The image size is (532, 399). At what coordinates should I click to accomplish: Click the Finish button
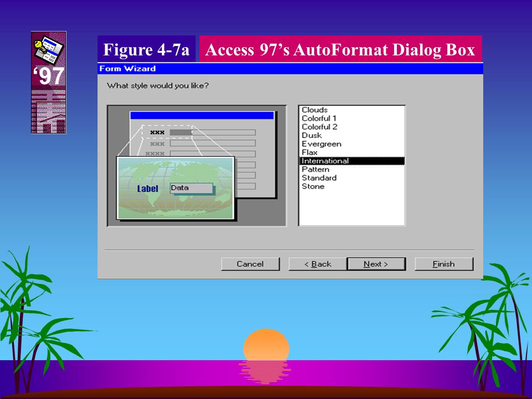point(444,264)
